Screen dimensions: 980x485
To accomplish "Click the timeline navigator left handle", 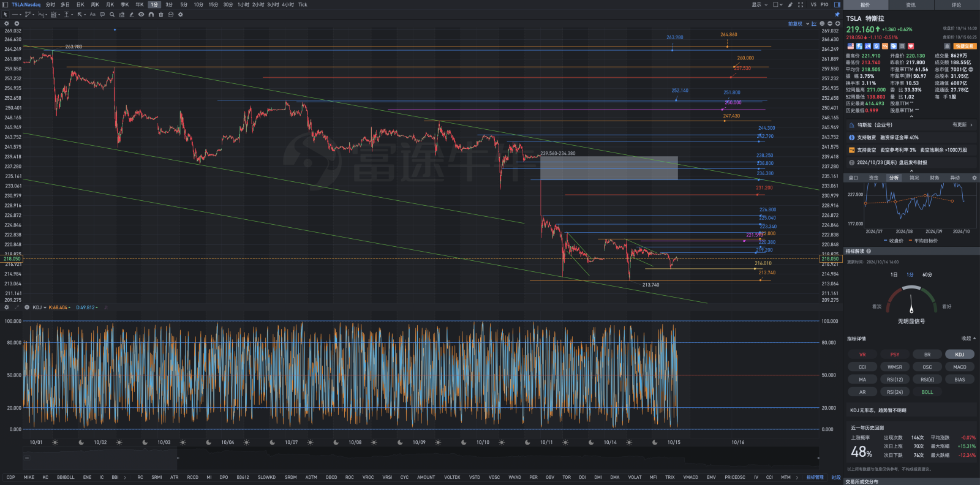I will click(x=178, y=457).
